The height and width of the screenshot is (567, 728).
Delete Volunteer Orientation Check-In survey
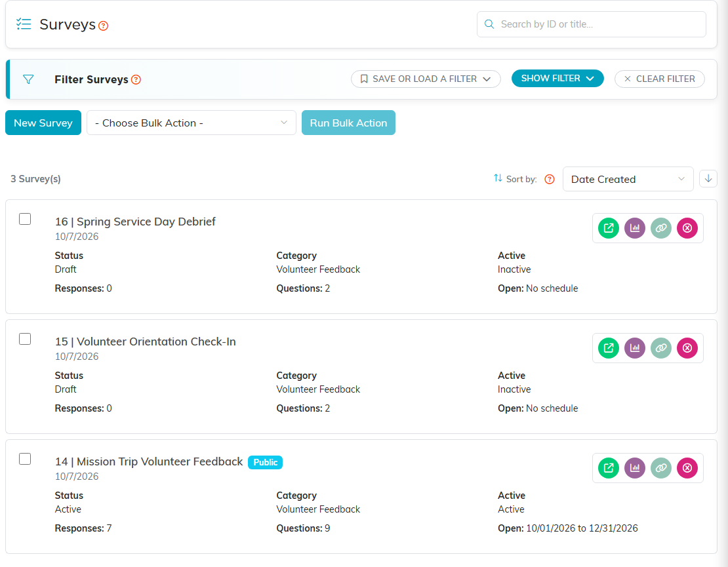[x=687, y=348]
